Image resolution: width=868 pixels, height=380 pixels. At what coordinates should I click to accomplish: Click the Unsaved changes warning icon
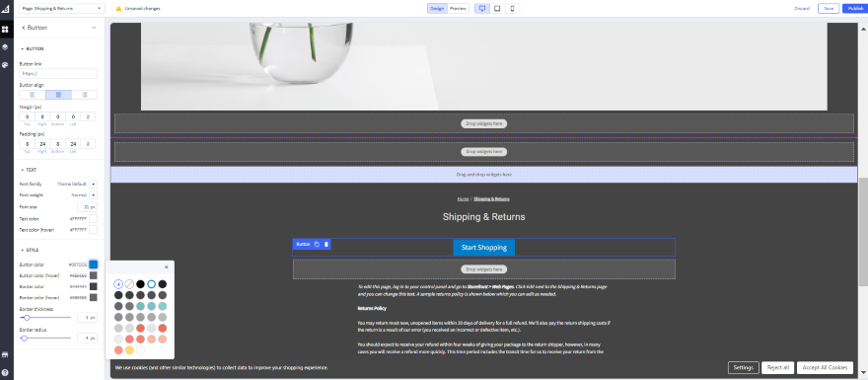tap(118, 8)
